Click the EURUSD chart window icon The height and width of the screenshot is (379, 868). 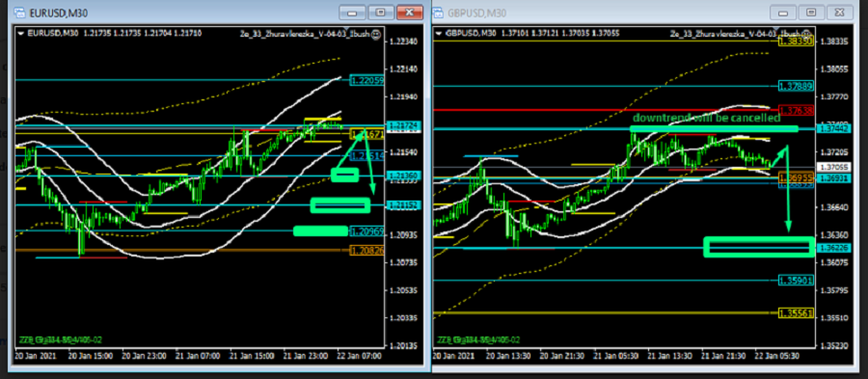coord(19,13)
